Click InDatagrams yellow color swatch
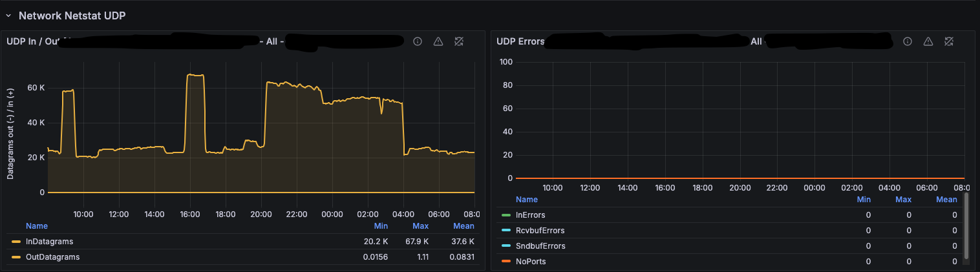The image size is (980, 272). (16, 242)
